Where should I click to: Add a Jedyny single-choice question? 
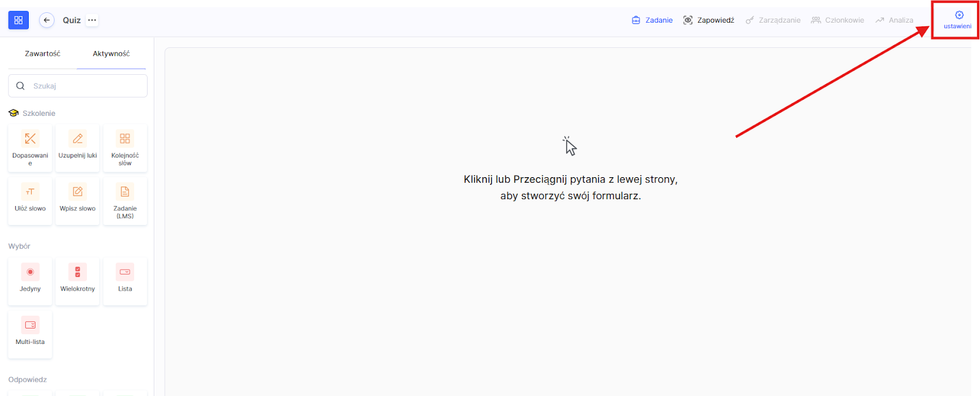click(30, 281)
